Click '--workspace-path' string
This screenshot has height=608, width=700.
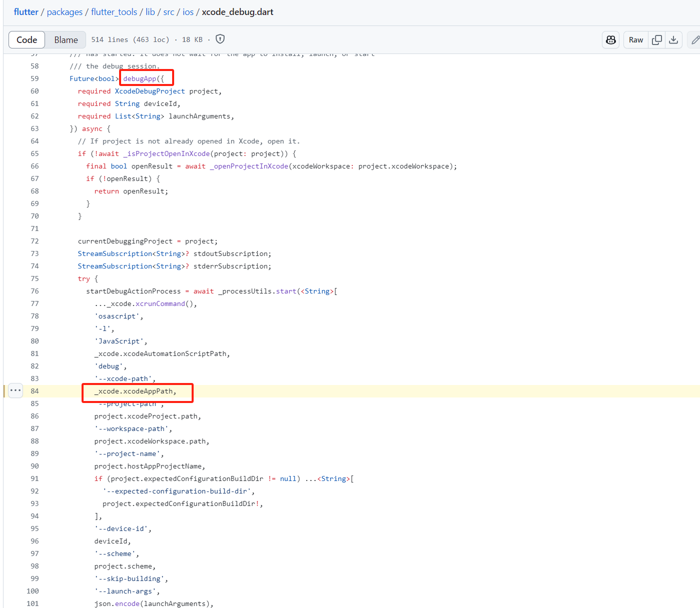pos(132,428)
